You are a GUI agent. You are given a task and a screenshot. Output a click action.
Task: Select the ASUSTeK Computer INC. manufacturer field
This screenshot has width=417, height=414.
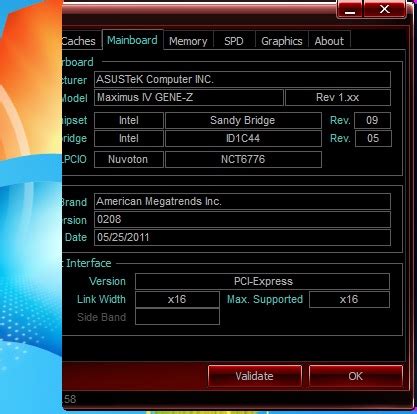click(x=242, y=79)
